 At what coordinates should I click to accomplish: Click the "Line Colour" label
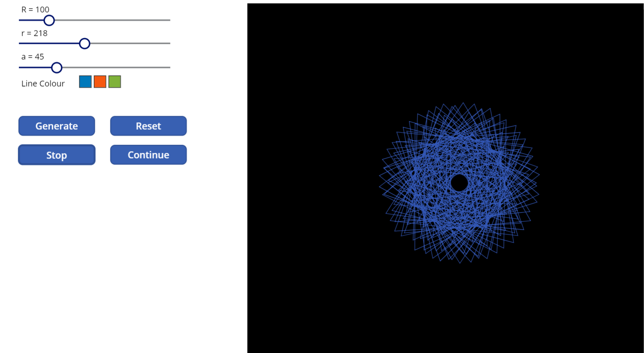[x=43, y=84]
